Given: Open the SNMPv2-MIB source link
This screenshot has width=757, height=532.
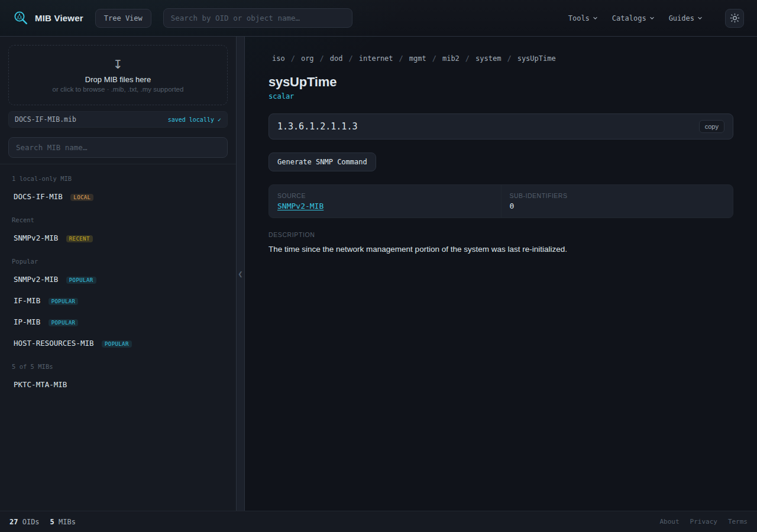Looking at the screenshot, I should (x=300, y=206).
